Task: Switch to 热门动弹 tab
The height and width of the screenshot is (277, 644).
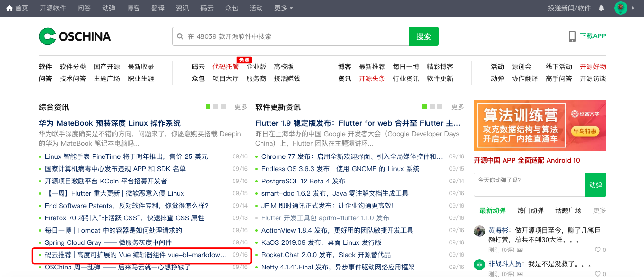Action: pos(531,210)
